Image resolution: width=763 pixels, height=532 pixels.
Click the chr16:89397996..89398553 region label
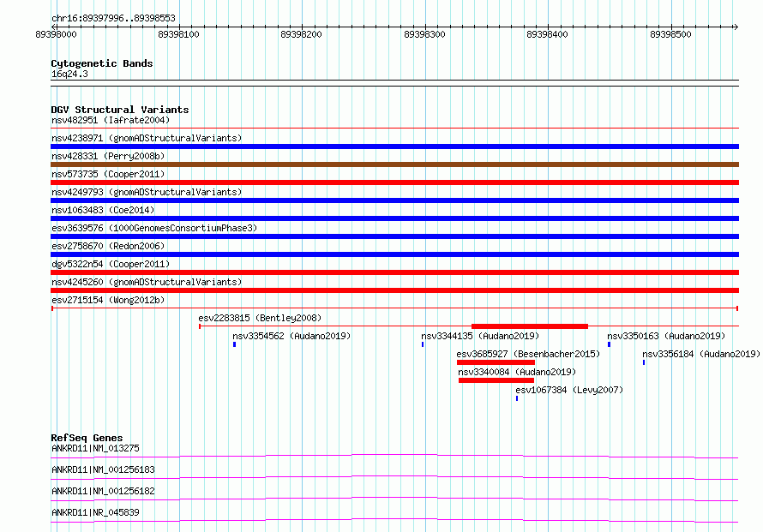113,18
